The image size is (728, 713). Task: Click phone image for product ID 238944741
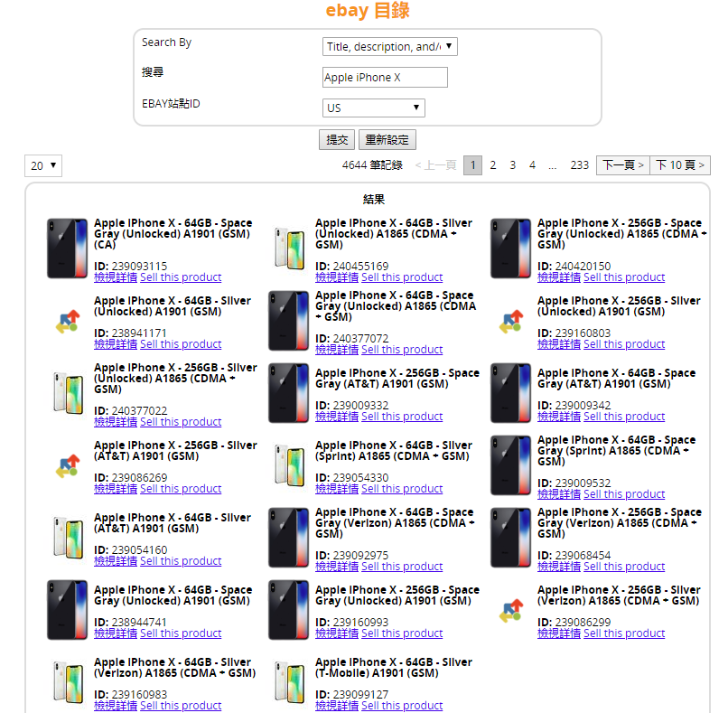[68, 610]
